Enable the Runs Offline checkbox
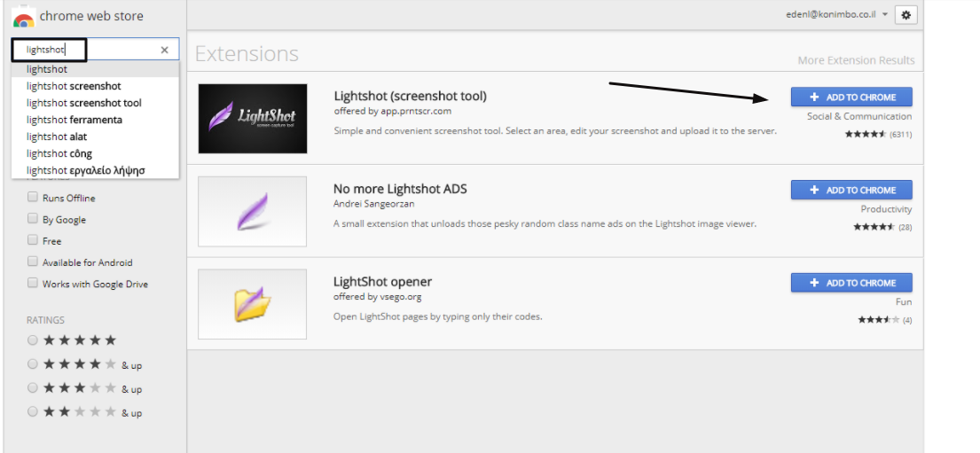 (x=33, y=197)
